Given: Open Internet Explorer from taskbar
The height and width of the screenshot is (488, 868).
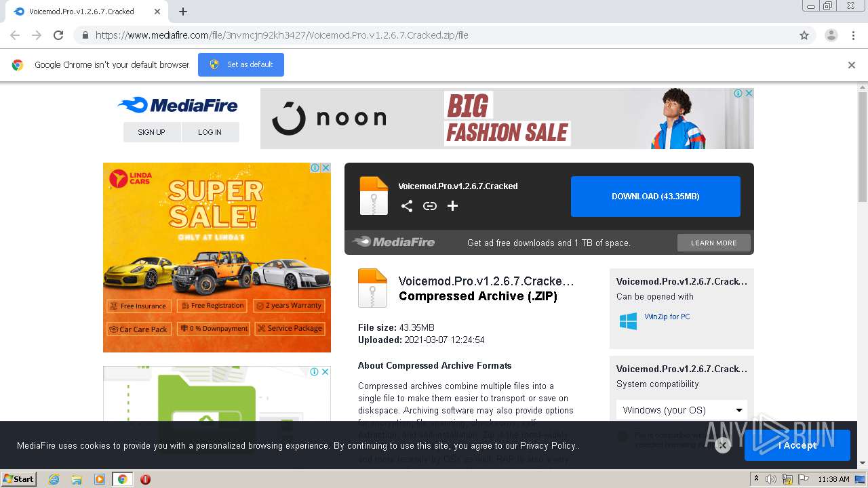Looking at the screenshot, I should click(x=54, y=479).
